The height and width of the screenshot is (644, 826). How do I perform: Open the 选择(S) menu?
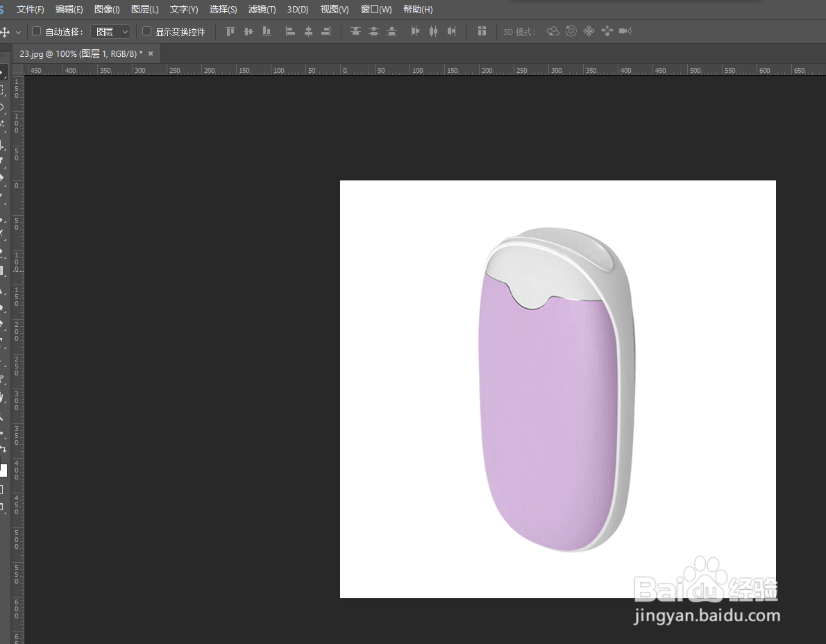[223, 10]
